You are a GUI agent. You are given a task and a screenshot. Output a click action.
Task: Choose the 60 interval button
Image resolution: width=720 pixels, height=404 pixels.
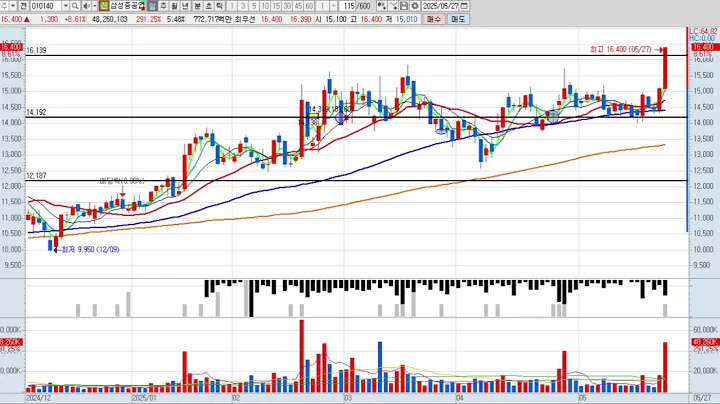click(x=309, y=6)
